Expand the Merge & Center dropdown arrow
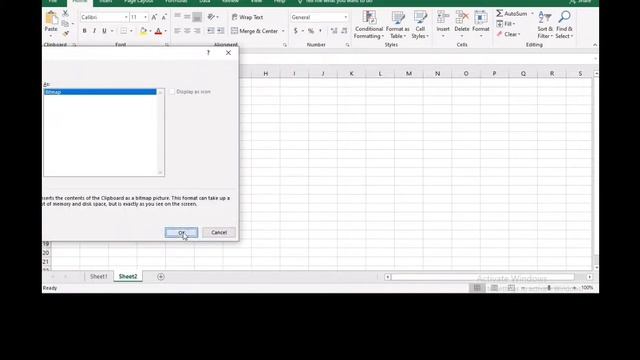The height and width of the screenshot is (360, 640). coord(283,31)
